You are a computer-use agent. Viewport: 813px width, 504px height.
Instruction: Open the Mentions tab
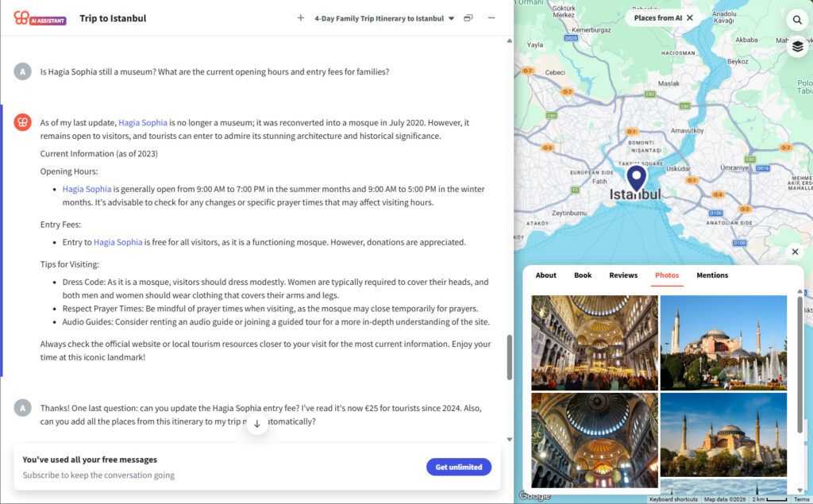(x=712, y=275)
